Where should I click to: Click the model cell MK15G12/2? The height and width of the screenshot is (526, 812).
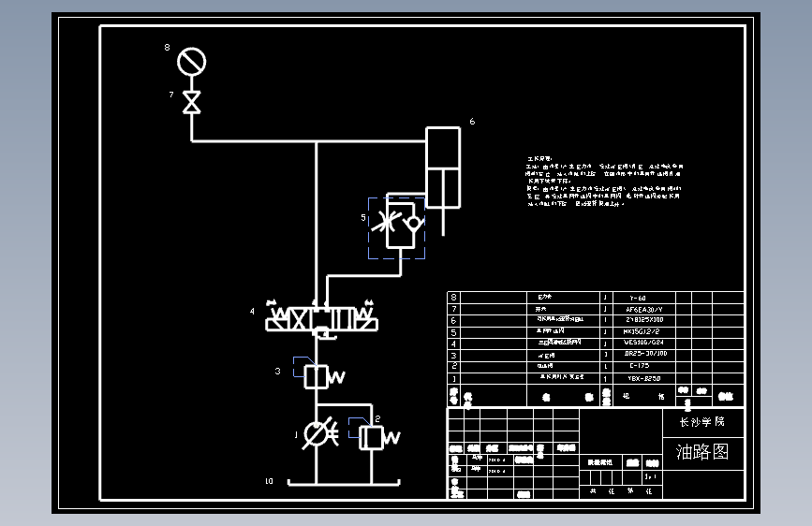642,332
